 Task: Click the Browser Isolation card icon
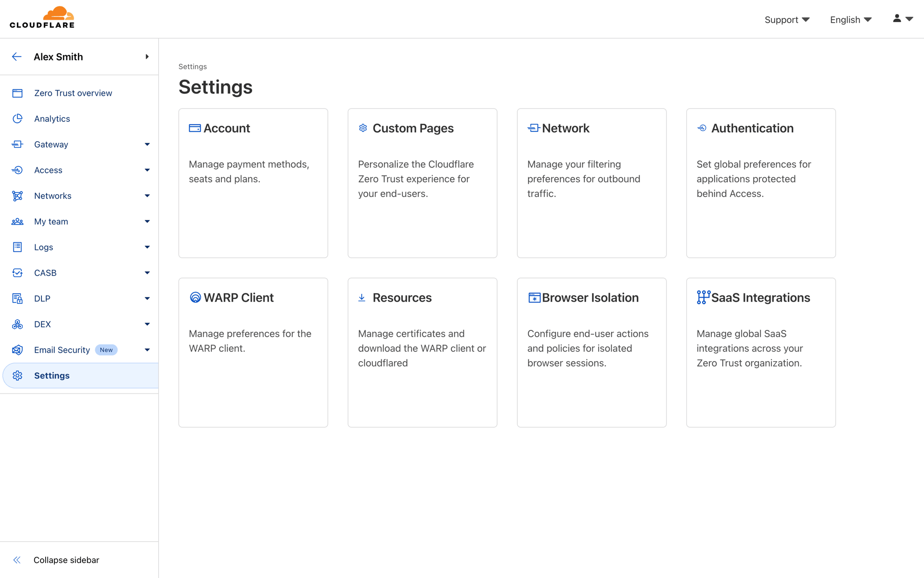[534, 298]
